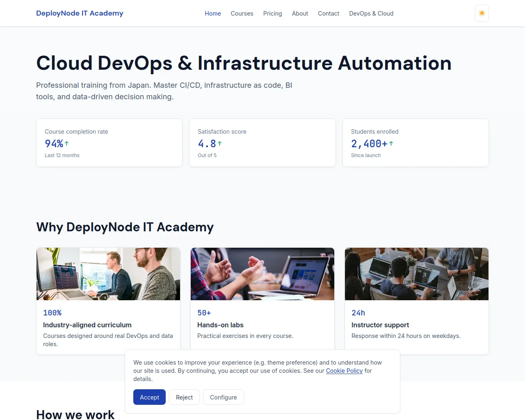
Task: Configure cookie preferences
Action: tap(224, 397)
